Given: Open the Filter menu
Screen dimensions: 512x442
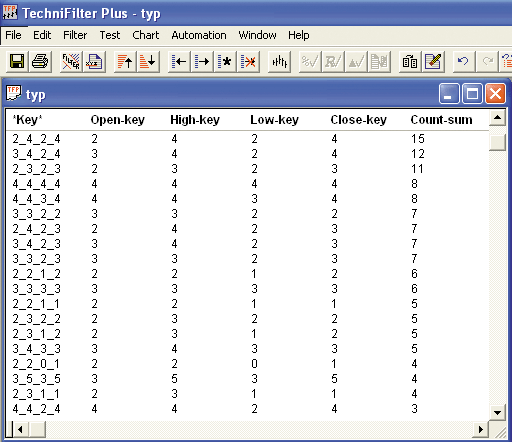Looking at the screenshot, I should pyautogui.click(x=75, y=35).
